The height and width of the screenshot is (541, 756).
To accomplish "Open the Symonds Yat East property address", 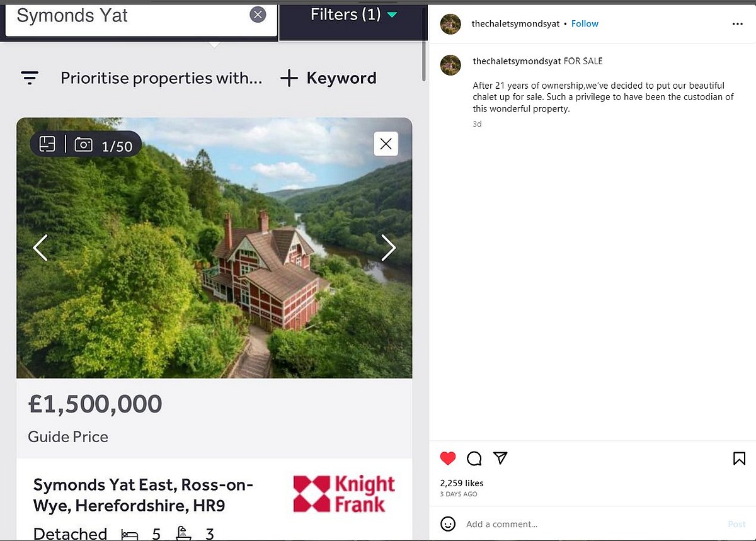I will [143, 495].
